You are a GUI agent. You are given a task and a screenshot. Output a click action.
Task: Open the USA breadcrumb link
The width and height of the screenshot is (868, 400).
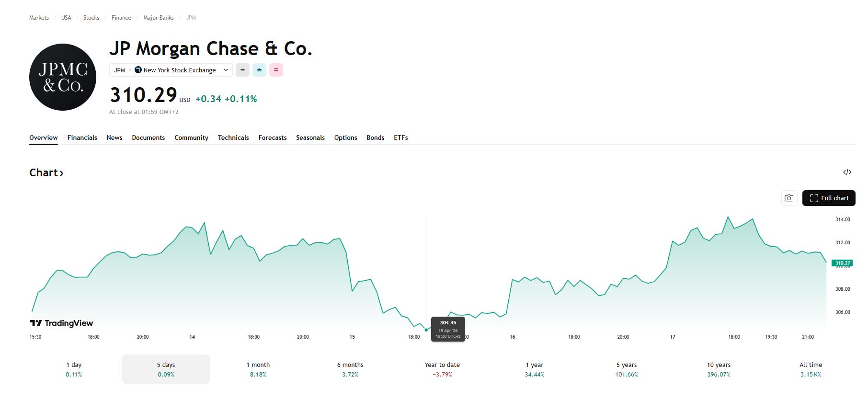[66, 18]
